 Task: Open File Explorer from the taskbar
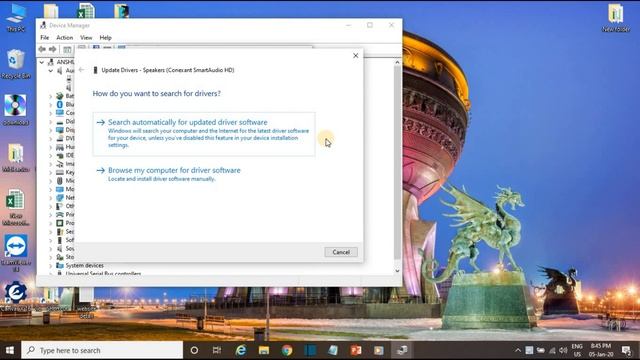tap(264, 350)
